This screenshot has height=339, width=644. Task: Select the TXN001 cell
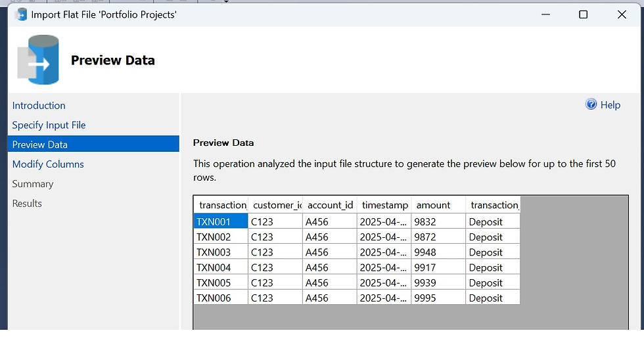click(221, 221)
